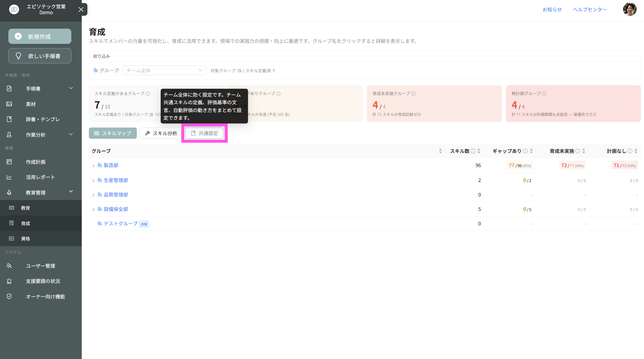
Task: Click info icon next to 無計画グループ
Action: [x=544, y=94]
